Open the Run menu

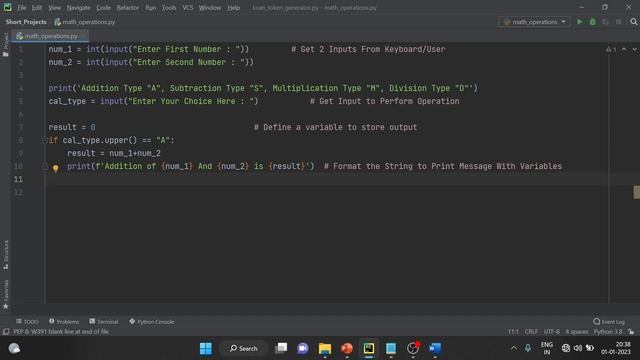(151, 7)
